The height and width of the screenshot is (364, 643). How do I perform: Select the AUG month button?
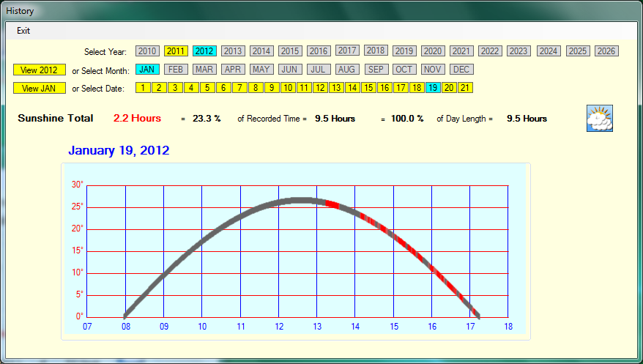click(x=347, y=70)
